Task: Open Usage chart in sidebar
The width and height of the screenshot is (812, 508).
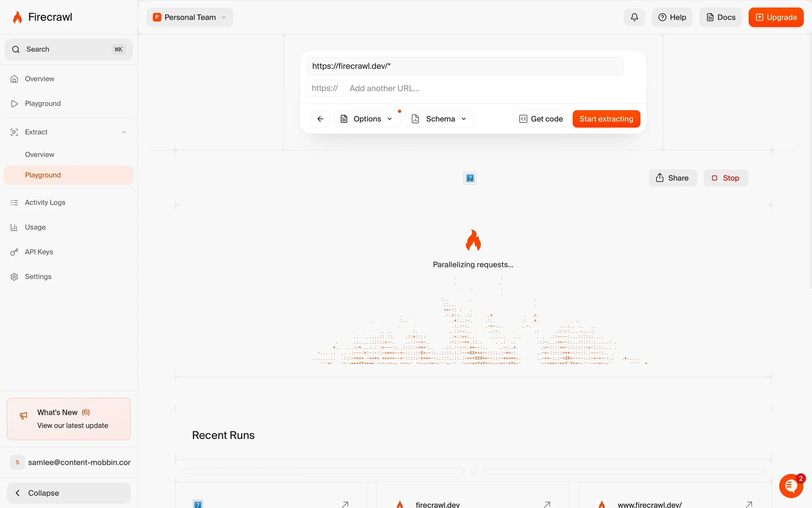Action: [35, 227]
